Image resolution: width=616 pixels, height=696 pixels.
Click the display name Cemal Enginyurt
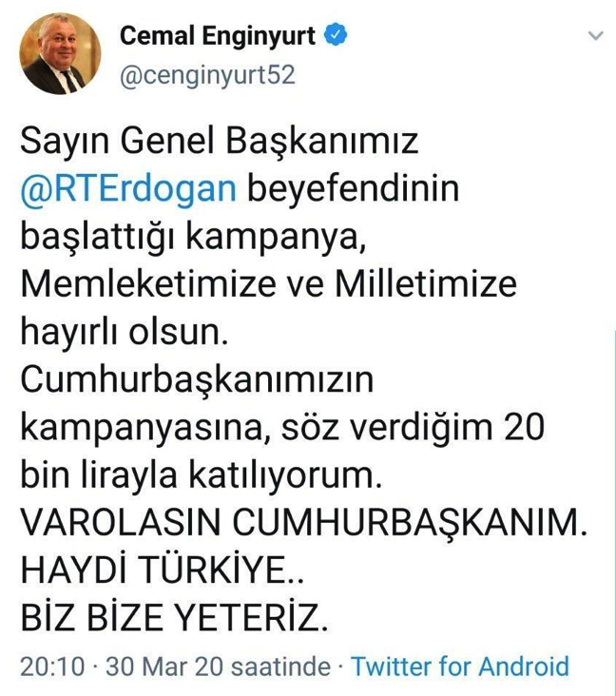(218, 35)
